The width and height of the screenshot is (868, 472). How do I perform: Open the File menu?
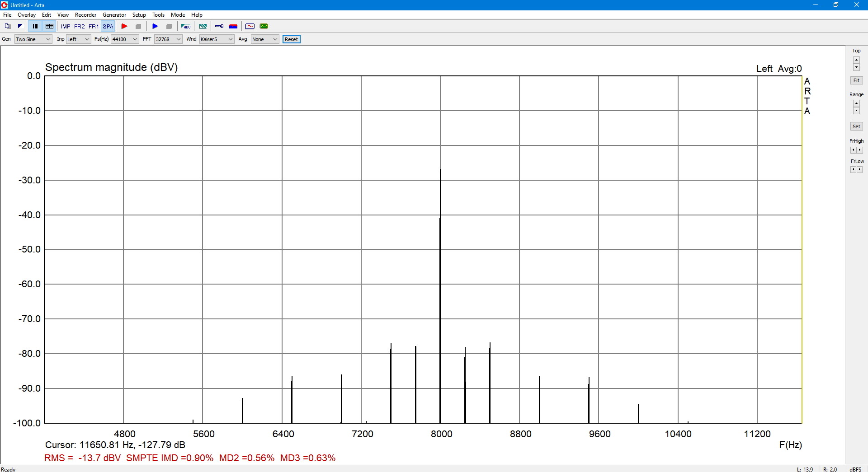point(7,15)
